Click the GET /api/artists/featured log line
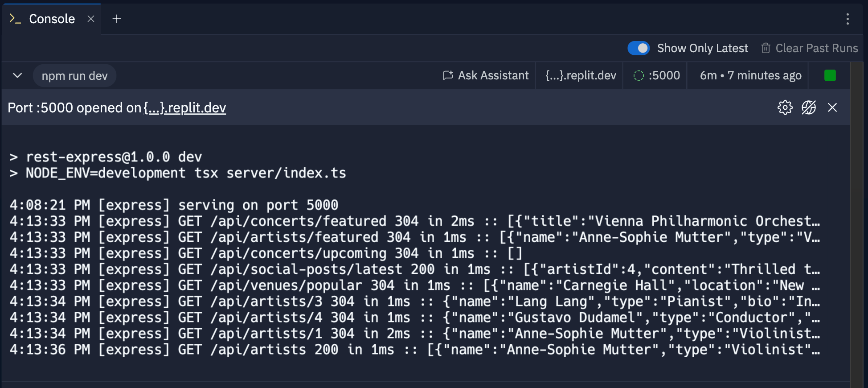 point(414,237)
